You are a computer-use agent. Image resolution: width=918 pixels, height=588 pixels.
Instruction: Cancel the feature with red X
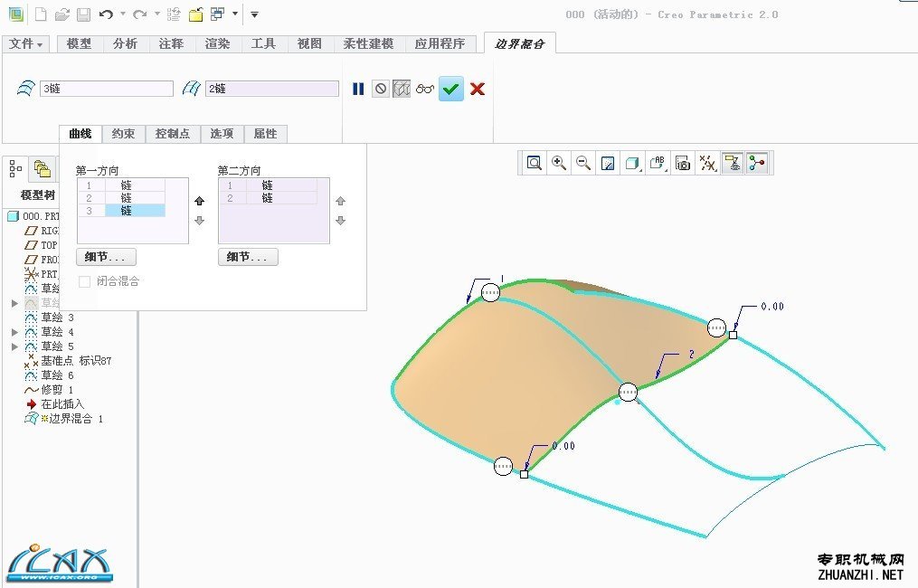[478, 89]
